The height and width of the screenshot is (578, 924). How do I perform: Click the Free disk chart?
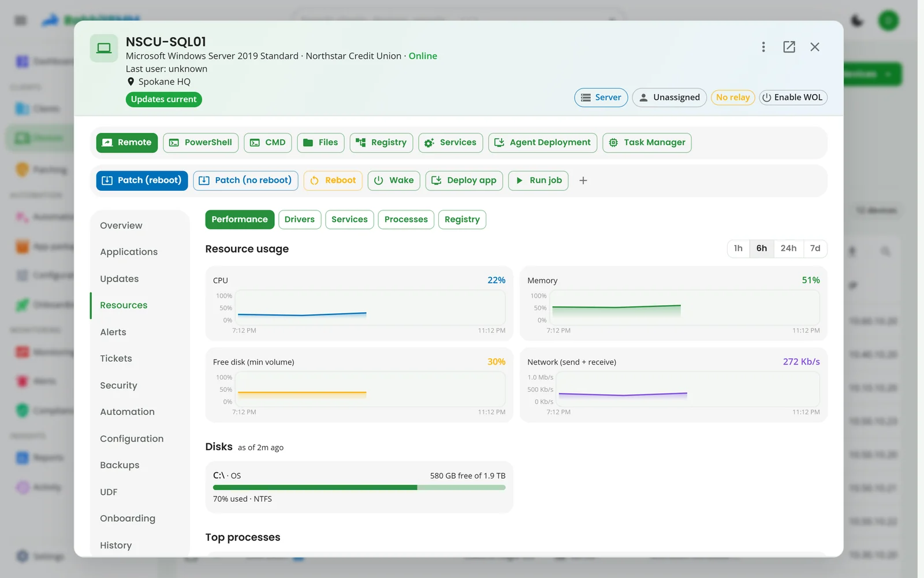(371, 389)
